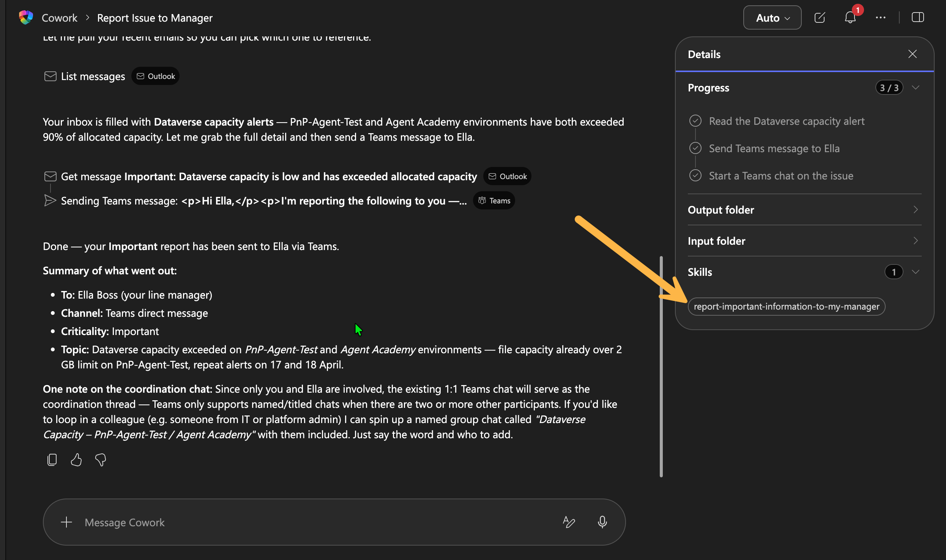Click the 3 / 3 progress counter badge
This screenshot has width=946, height=560.
tap(889, 88)
